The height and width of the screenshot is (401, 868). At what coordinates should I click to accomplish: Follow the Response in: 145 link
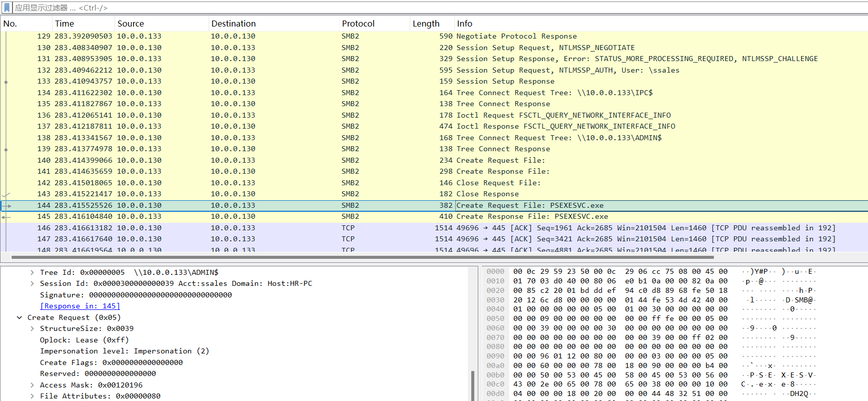tap(80, 306)
